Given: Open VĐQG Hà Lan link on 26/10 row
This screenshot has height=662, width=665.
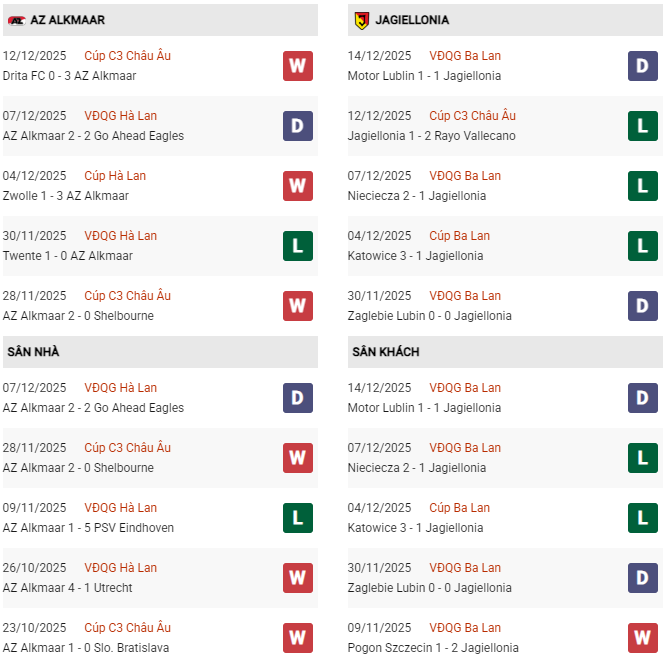Looking at the screenshot, I should (x=120, y=568).
